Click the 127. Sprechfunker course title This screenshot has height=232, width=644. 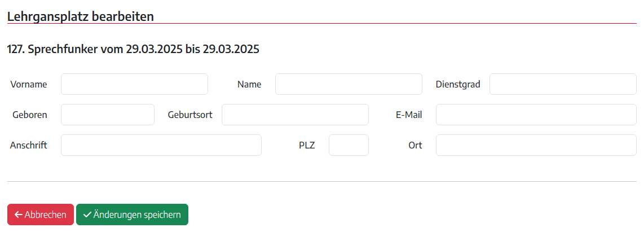(133, 49)
